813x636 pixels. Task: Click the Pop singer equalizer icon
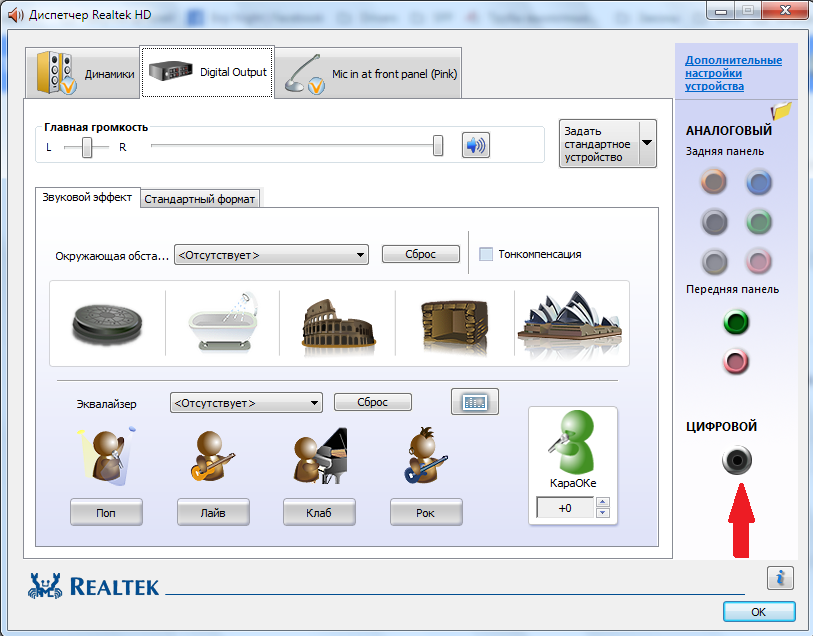tap(106, 456)
